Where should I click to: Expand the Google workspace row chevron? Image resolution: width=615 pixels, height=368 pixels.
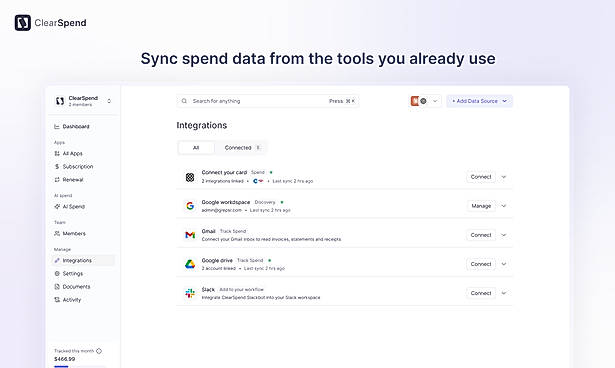[504, 206]
